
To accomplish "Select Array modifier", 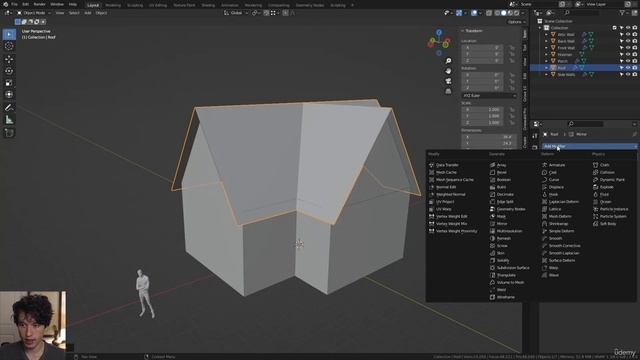I will tap(502, 165).
